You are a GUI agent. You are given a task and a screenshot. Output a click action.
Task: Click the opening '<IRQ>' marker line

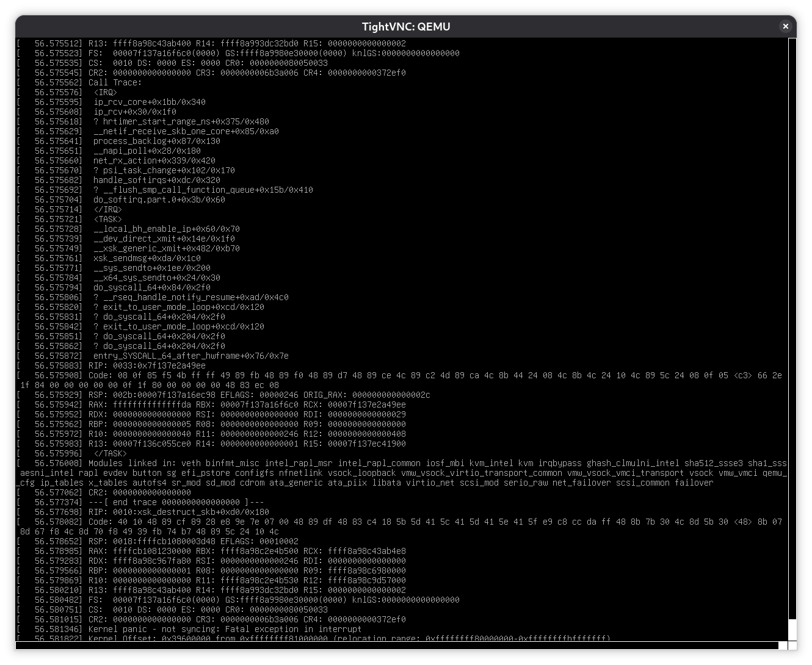(105, 92)
